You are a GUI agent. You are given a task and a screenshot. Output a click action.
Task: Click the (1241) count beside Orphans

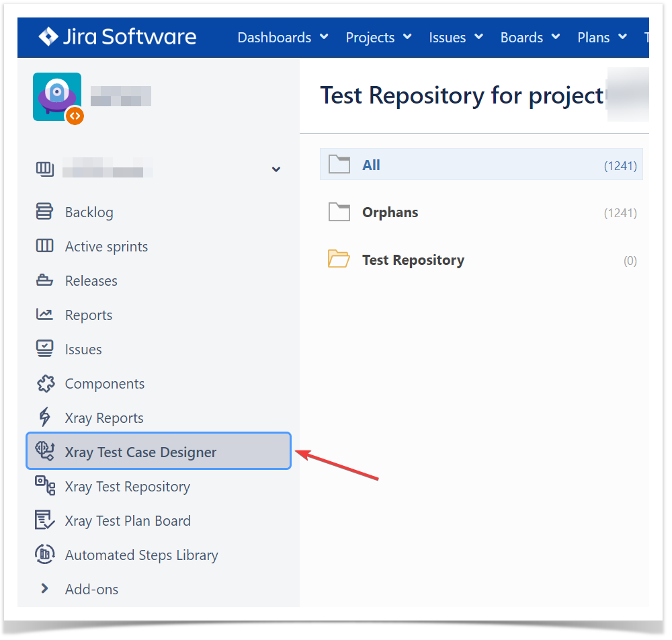(620, 213)
